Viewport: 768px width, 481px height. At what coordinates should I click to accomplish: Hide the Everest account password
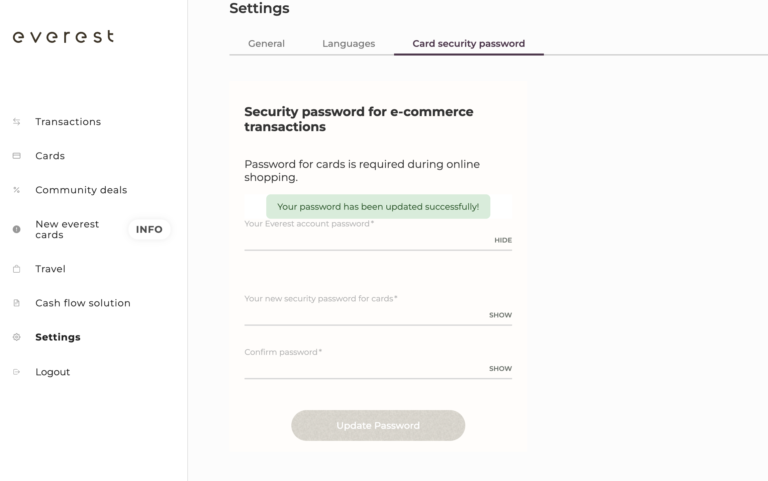pyautogui.click(x=502, y=240)
